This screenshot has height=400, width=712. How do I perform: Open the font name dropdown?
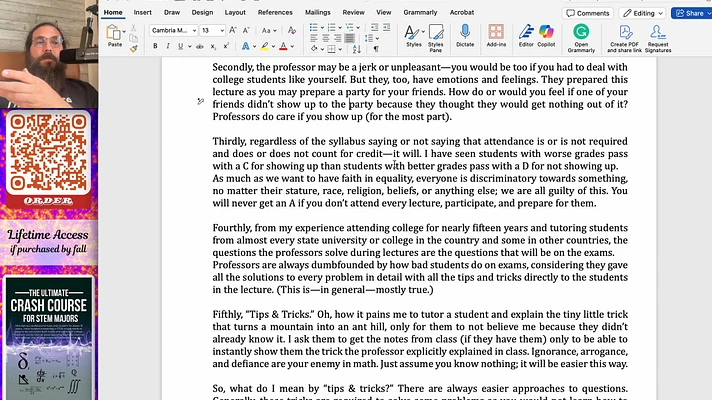194,30
